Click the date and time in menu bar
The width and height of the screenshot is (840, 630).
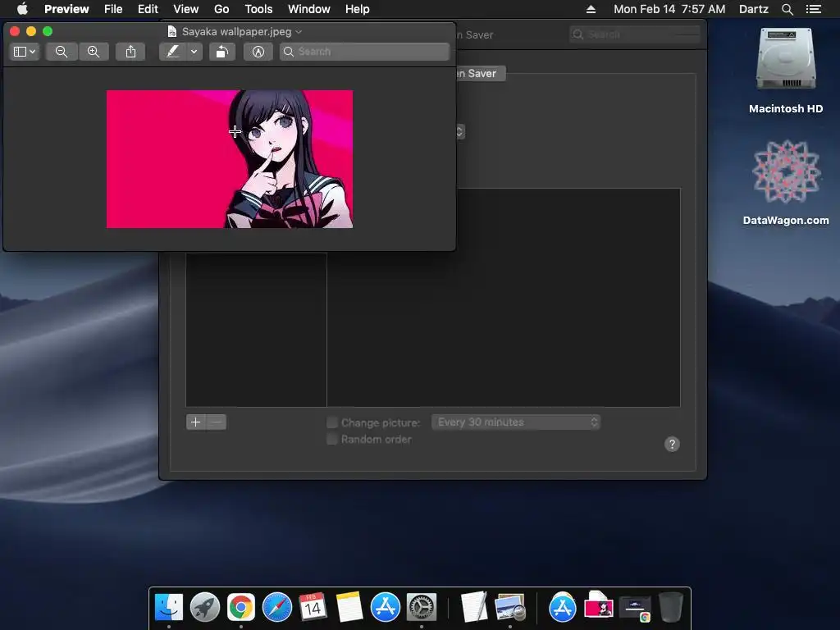669,9
